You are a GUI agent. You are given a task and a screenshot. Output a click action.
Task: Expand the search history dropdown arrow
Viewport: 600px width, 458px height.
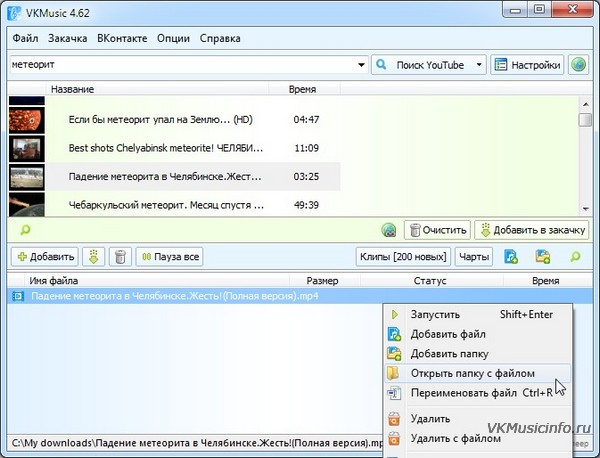(361, 65)
